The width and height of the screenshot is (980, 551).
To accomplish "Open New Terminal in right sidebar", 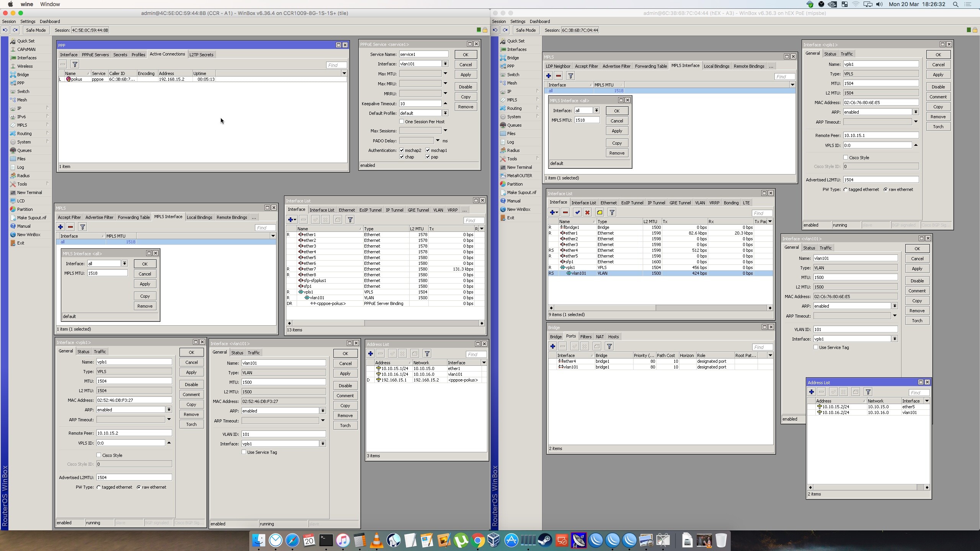I will [519, 167].
